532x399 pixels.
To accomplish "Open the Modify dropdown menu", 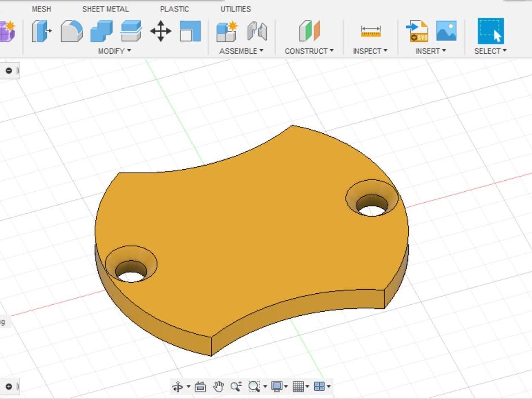I will (112, 51).
